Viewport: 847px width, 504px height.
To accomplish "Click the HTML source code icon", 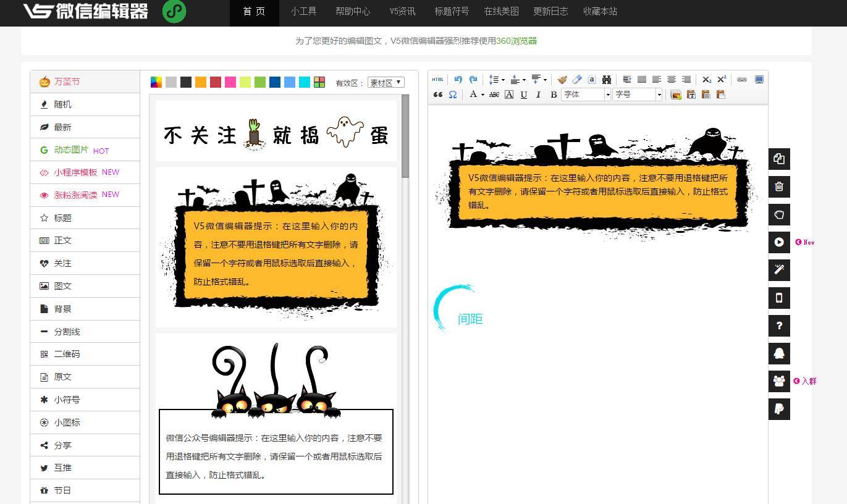I will tap(438, 79).
